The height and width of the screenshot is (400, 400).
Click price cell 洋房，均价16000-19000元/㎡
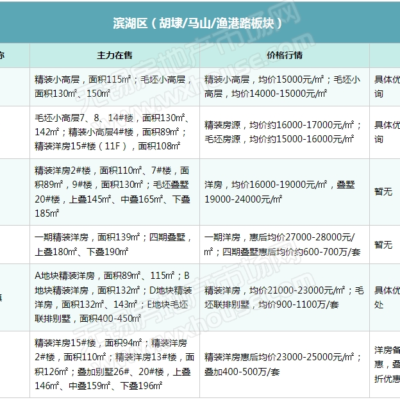coord(284,192)
